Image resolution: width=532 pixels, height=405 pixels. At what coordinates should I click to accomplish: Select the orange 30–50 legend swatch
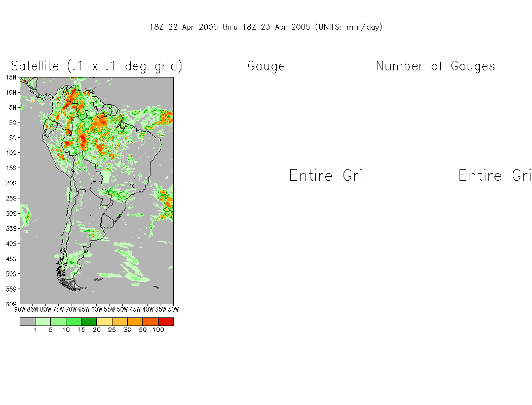point(135,321)
